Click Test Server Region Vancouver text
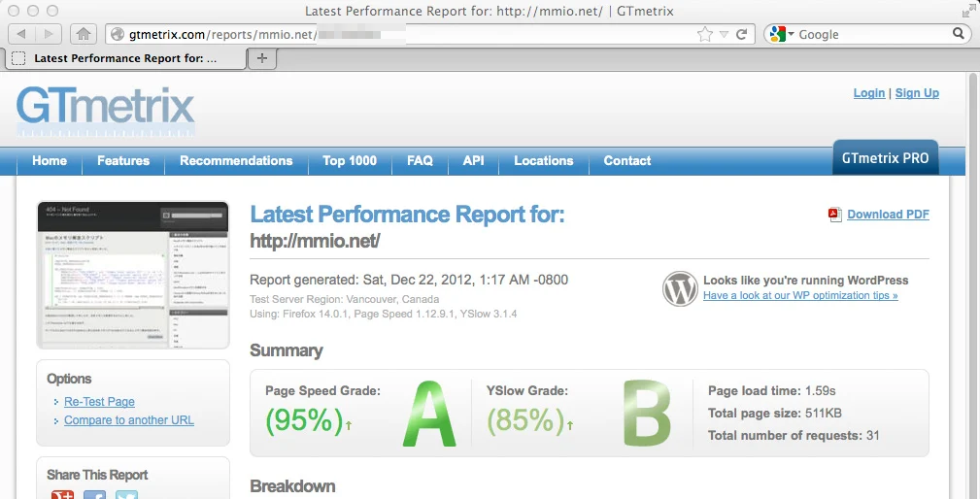Screen dimensions: 980x499 (345, 299)
